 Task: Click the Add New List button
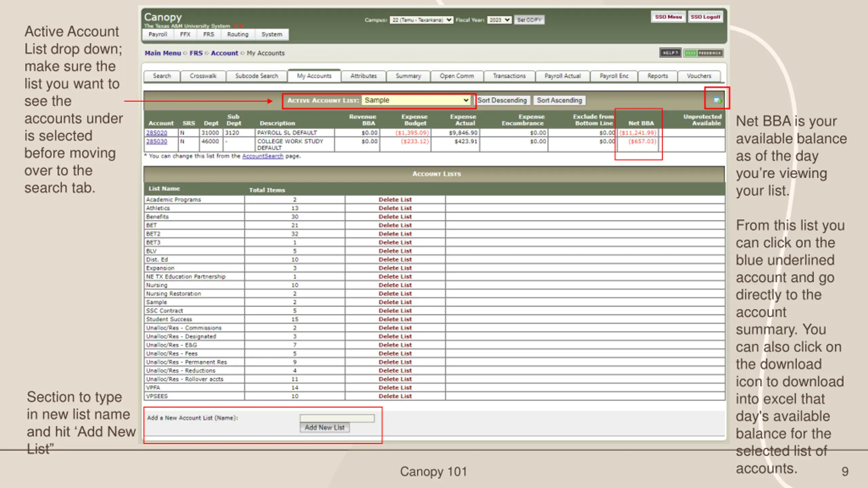tap(324, 427)
